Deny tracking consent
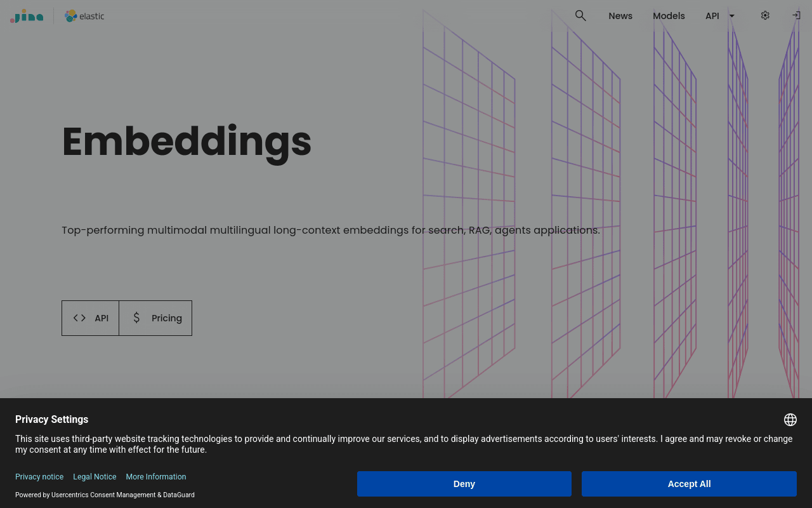The width and height of the screenshot is (812, 508). click(464, 484)
